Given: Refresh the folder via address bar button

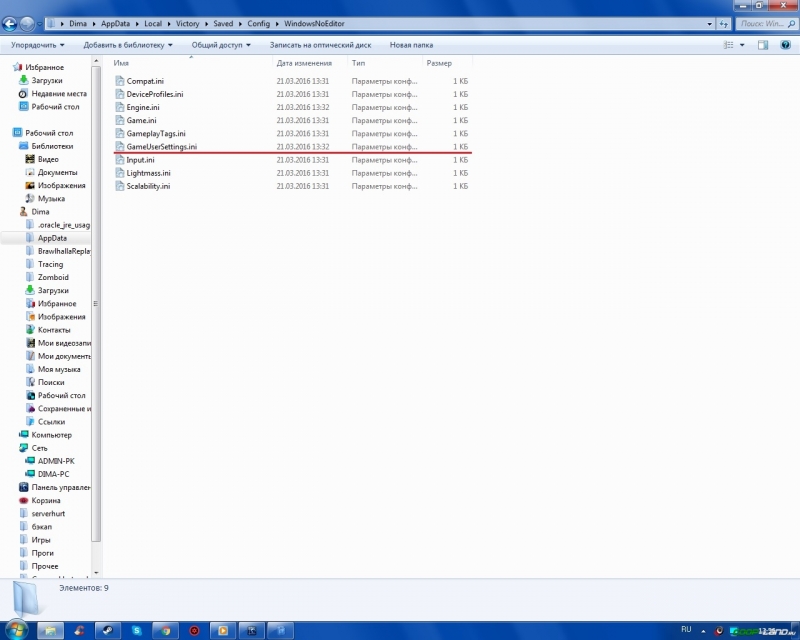Looking at the screenshot, I should [724, 23].
